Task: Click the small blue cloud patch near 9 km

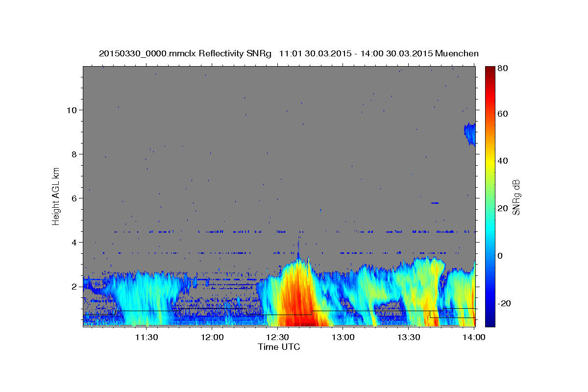Action: pos(469,133)
